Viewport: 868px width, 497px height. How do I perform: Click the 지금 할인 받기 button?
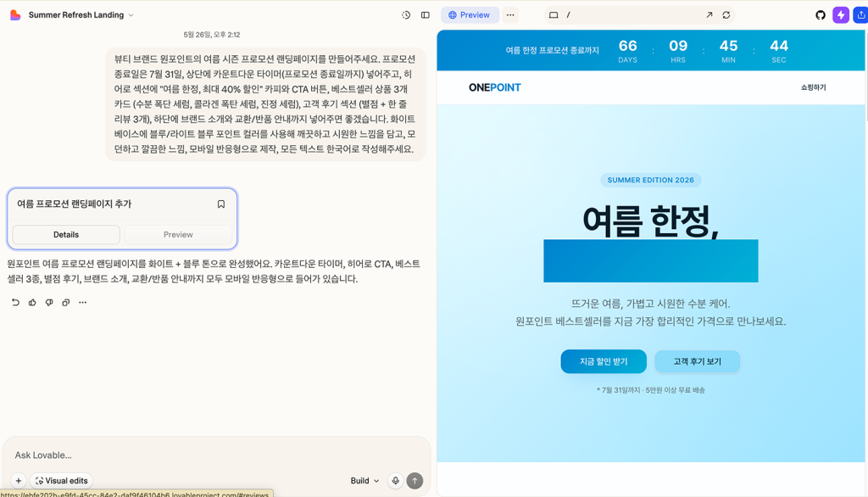pos(604,361)
